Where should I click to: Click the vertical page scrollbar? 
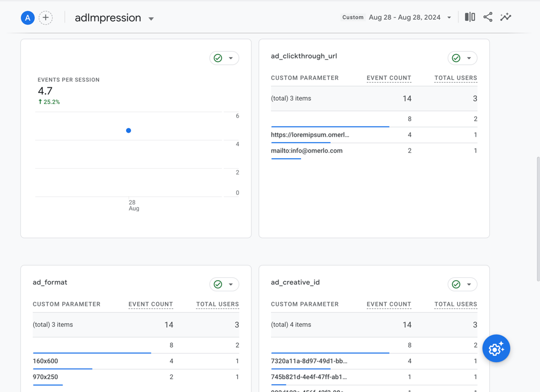pyautogui.click(x=538, y=219)
